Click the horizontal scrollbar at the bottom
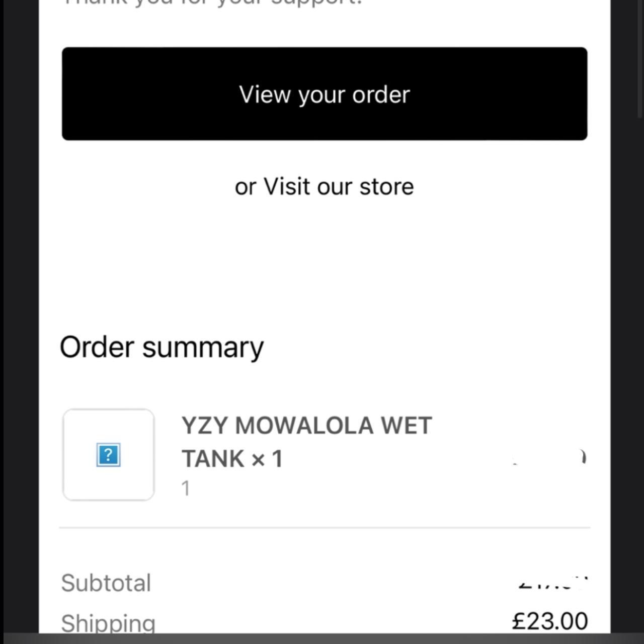 [322, 640]
